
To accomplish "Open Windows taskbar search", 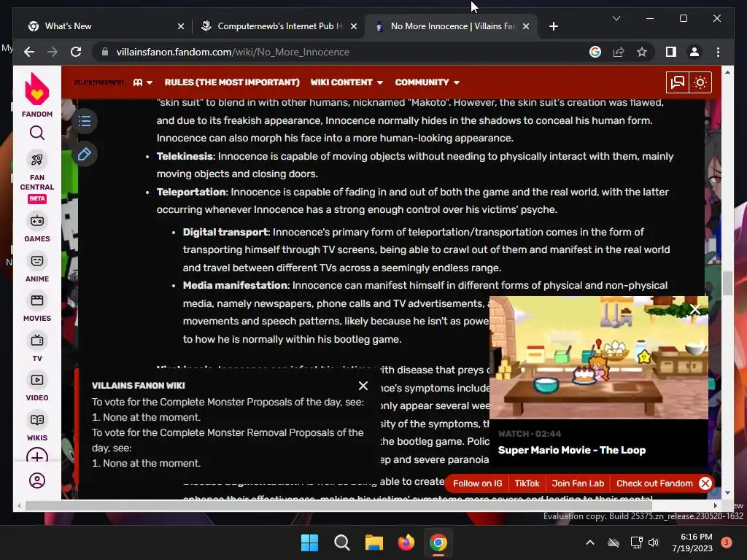I will [341, 542].
